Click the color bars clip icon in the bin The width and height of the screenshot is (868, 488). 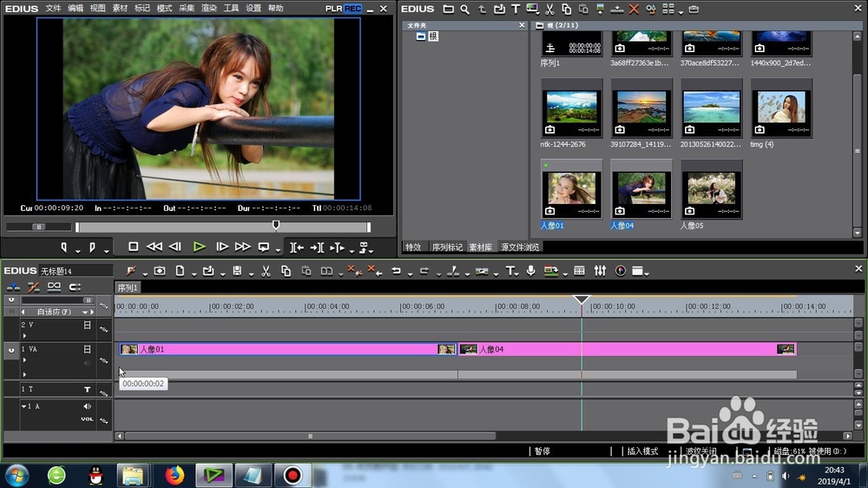point(533,9)
